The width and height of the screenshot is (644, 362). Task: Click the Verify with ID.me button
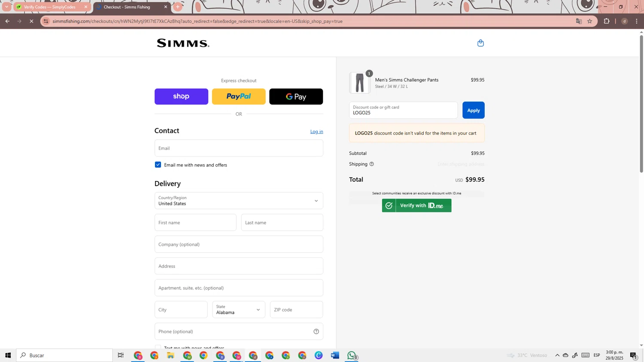[416, 205]
